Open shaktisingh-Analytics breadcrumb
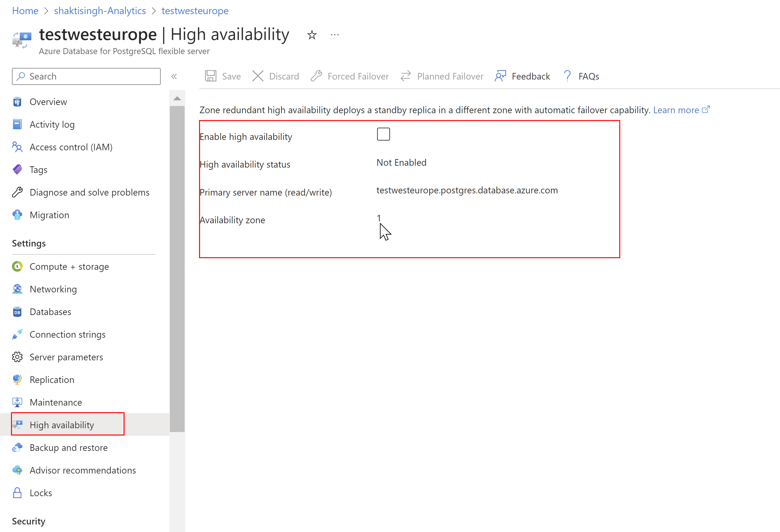The height and width of the screenshot is (532, 780). pos(100,11)
